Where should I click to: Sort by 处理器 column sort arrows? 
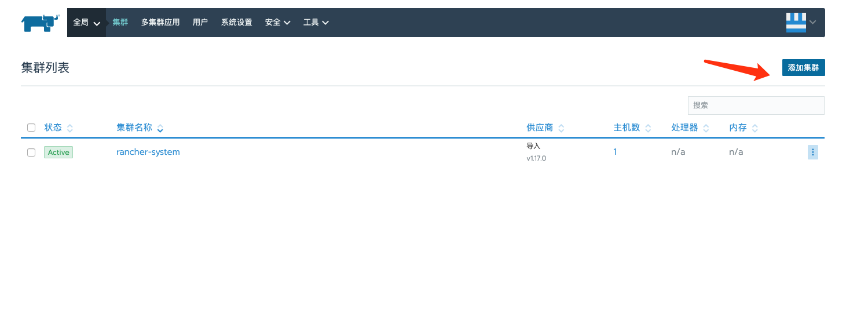[705, 128]
